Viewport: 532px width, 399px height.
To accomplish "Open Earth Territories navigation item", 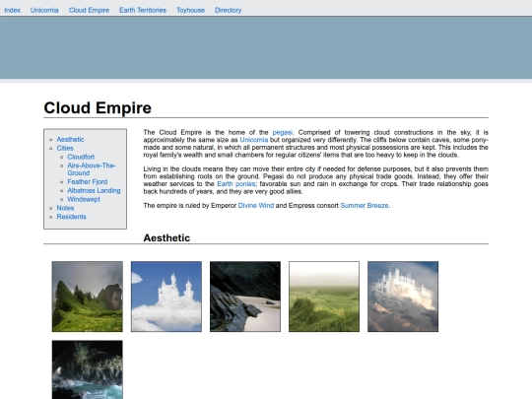I will (x=143, y=10).
